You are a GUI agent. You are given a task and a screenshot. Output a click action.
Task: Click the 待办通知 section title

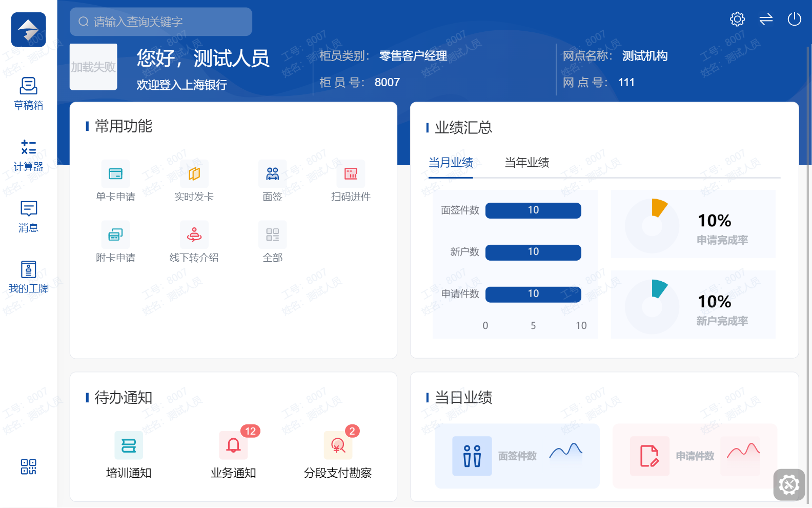pyautogui.click(x=124, y=398)
